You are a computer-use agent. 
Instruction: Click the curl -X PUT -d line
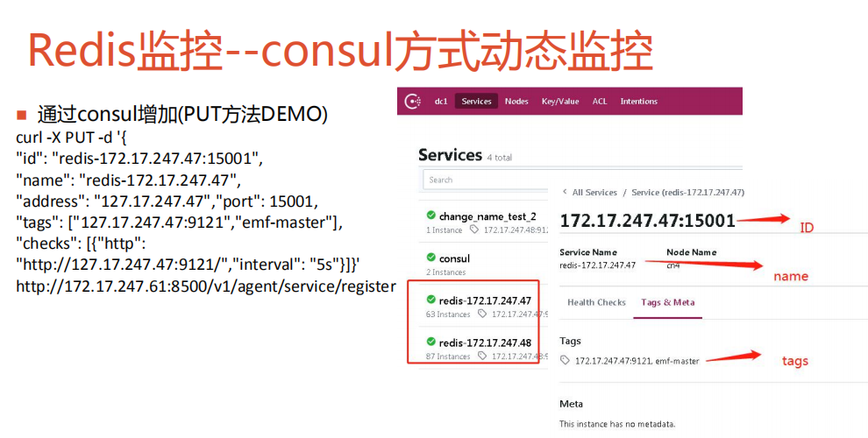pos(71,138)
